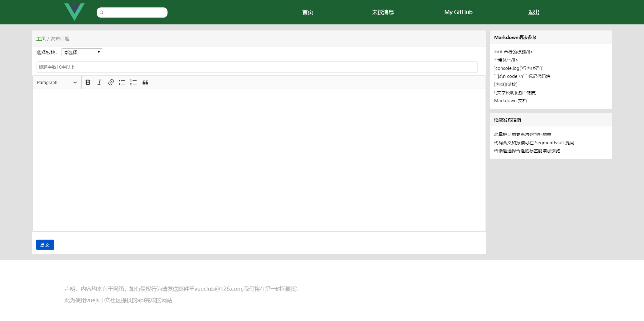Insert a link using the link icon
Screen dimensions: 644x321
pyautogui.click(x=111, y=82)
